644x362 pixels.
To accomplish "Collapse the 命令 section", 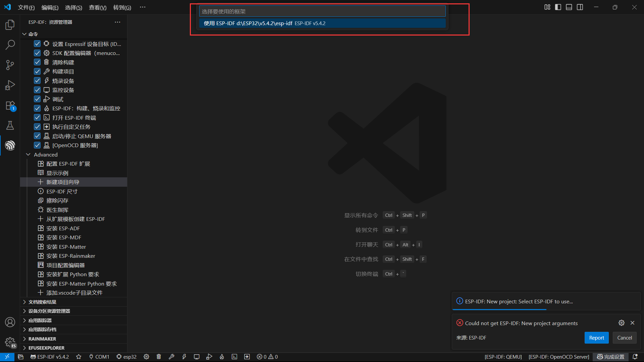I will coord(74,34).
